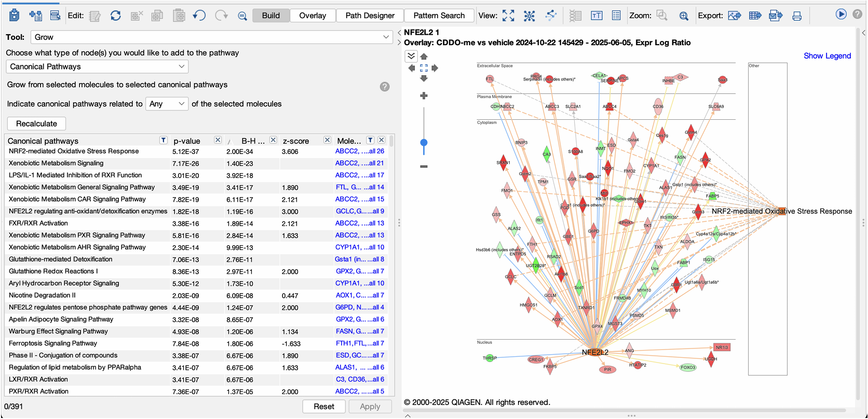Image resolution: width=868 pixels, height=419 pixels.
Task: Click the zoom-to-selection icon beside Zoom label
Action: 662,16
